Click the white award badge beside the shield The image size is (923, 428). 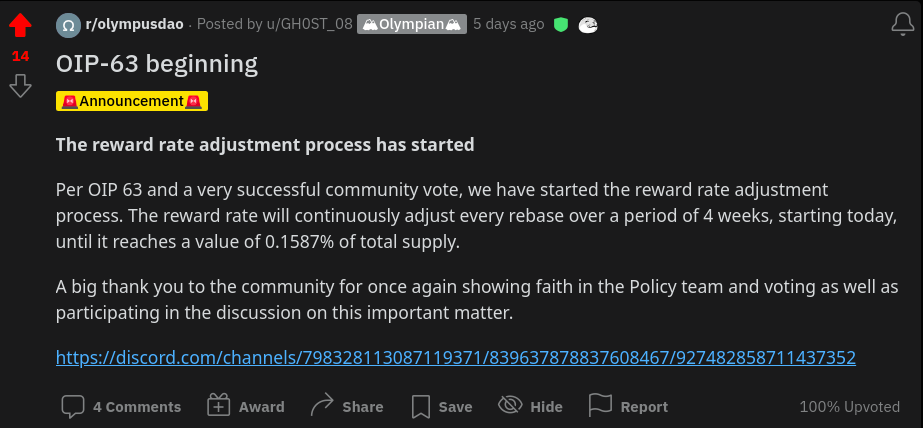coord(587,25)
